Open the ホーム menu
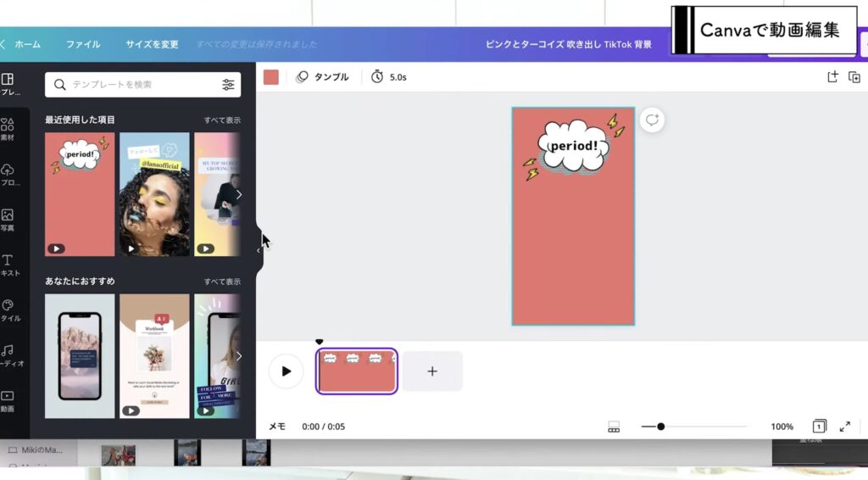 (28, 44)
